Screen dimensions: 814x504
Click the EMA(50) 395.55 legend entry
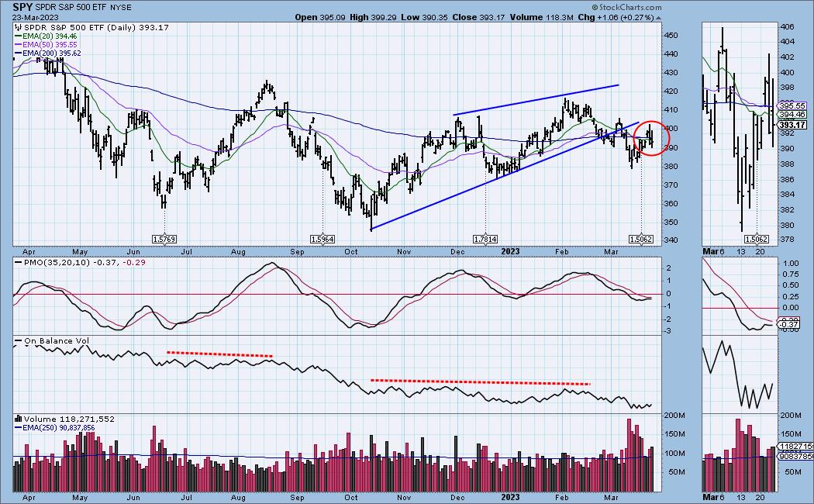pos(46,45)
